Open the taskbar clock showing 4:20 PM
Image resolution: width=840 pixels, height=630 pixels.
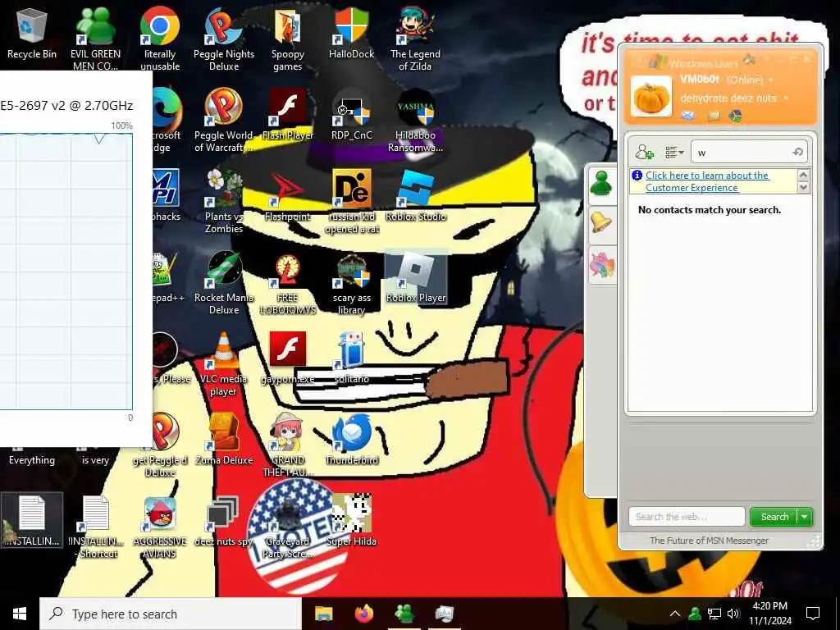(x=769, y=614)
